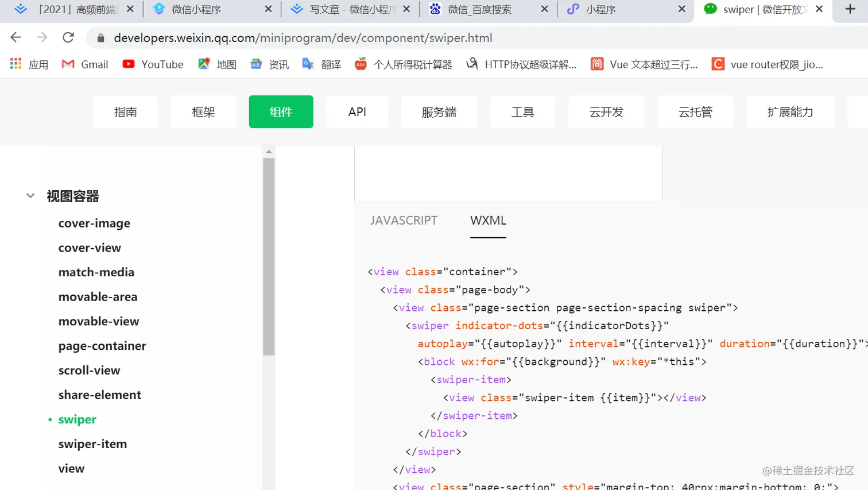This screenshot has width=868, height=490.
Task: Open cover-view in sidebar
Action: click(x=90, y=248)
